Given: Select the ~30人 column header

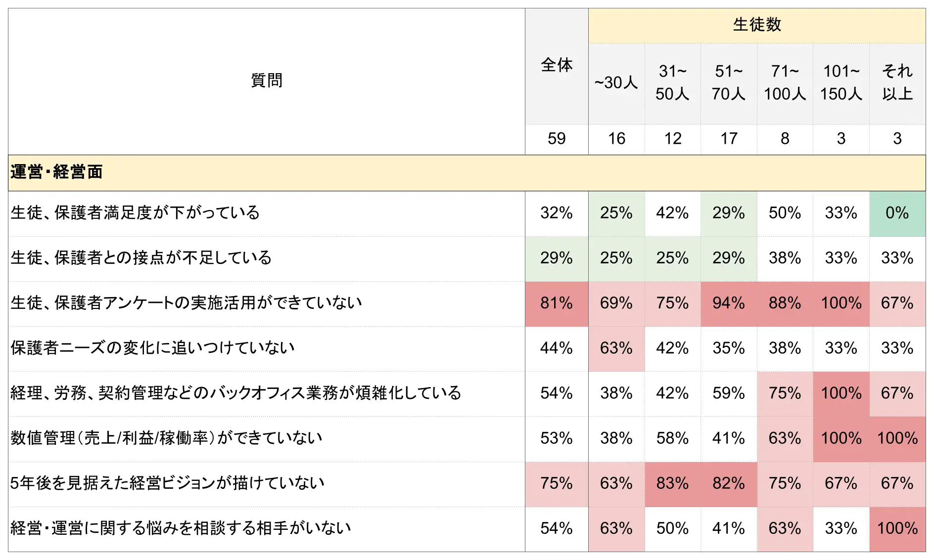Looking at the screenshot, I should pos(616,83).
